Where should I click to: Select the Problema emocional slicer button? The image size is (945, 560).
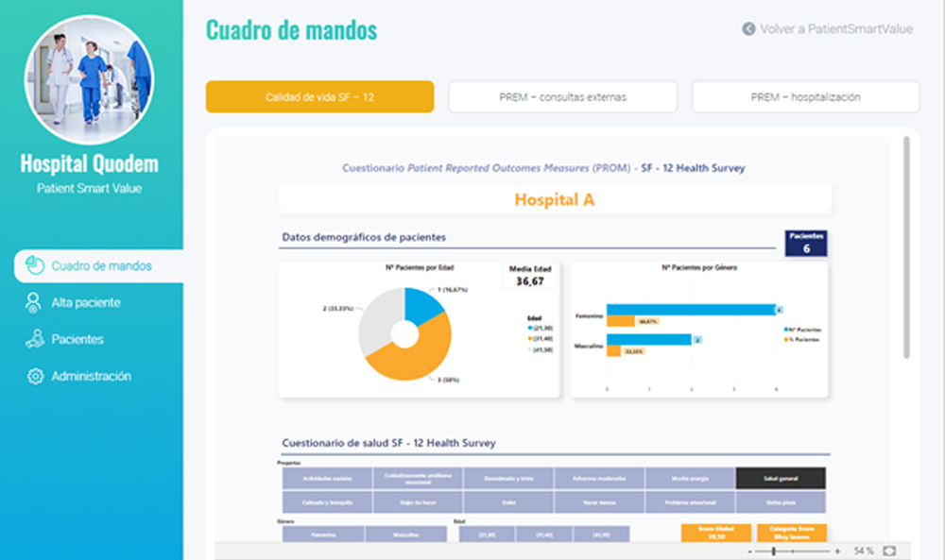tap(690, 502)
